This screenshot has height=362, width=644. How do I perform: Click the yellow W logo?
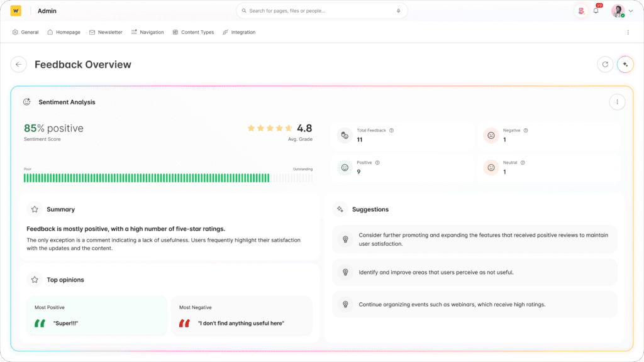coord(16,11)
